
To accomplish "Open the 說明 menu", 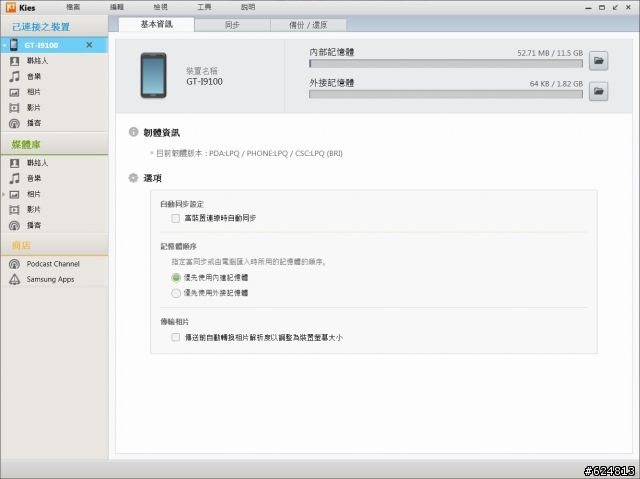I will pyautogui.click(x=248, y=7).
